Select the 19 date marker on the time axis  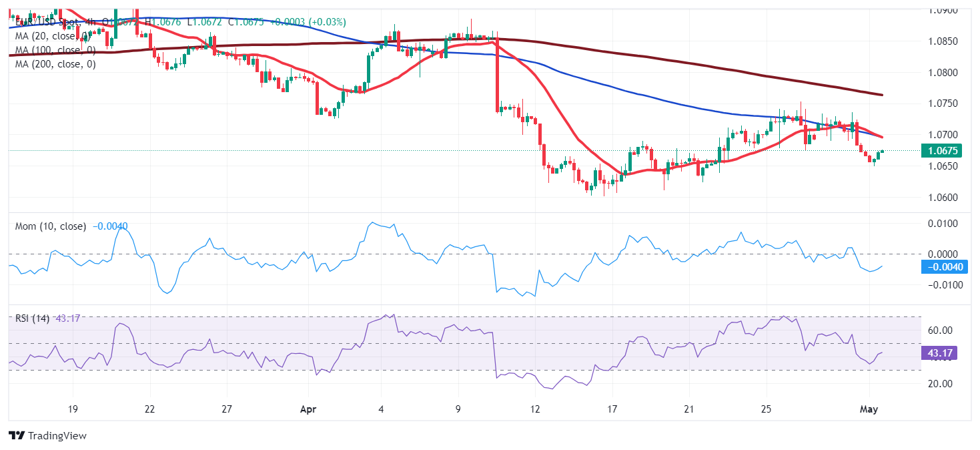[x=73, y=408]
